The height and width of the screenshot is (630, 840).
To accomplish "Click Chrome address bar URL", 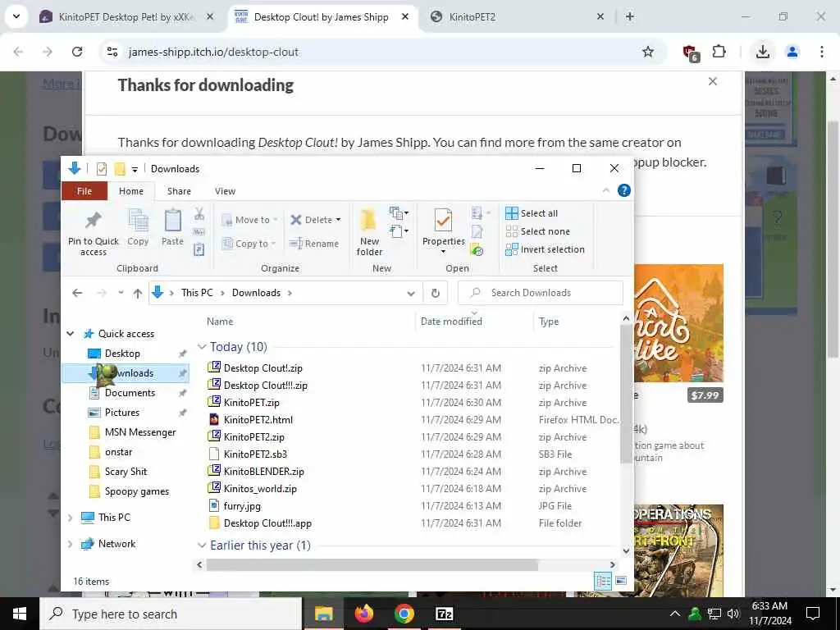I will [213, 52].
